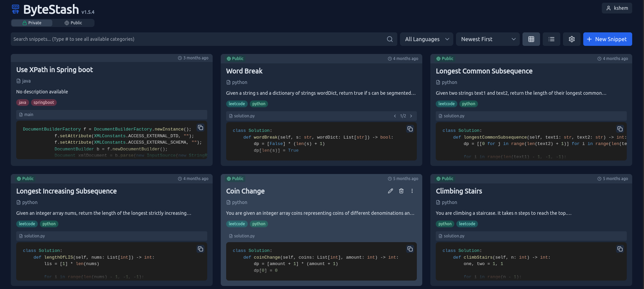Click the Coin Change code block
Image resolution: width=644 pixels, height=289 pixels.
click(321, 261)
